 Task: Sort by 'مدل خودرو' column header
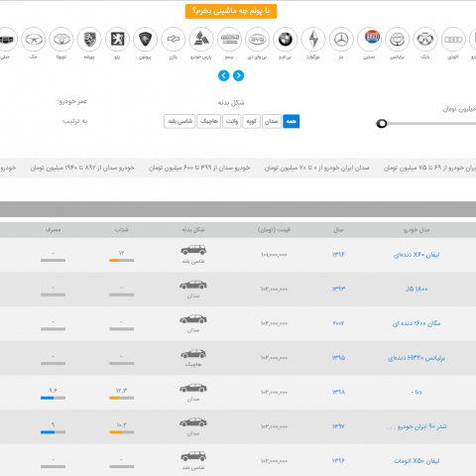coord(416,230)
